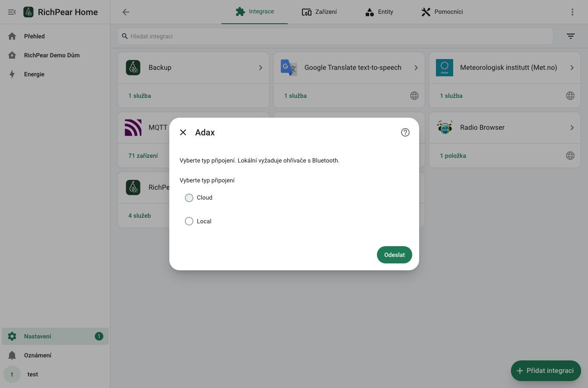The height and width of the screenshot is (388, 588).
Task: Click the cloud globe icon on Radio Browser card
Action: (570, 156)
